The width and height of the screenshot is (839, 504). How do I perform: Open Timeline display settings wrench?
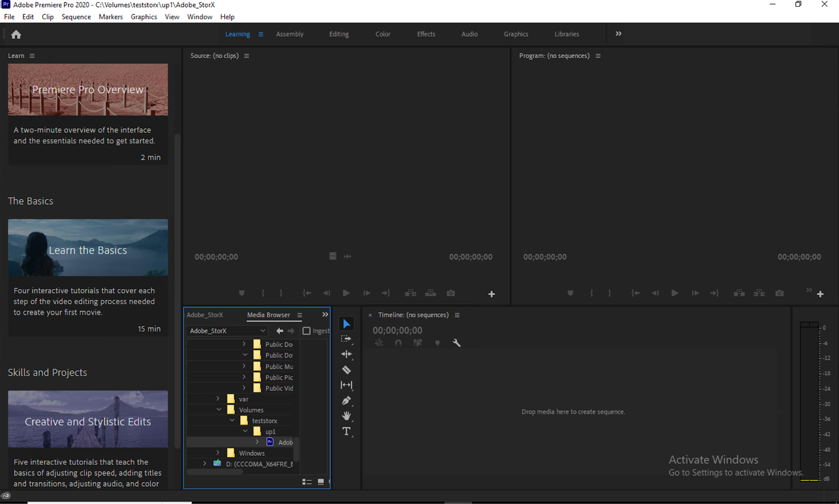pos(457,343)
